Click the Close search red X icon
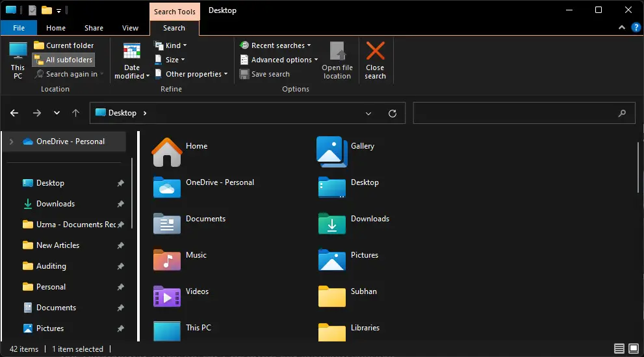This screenshot has height=357, width=644. click(x=376, y=51)
